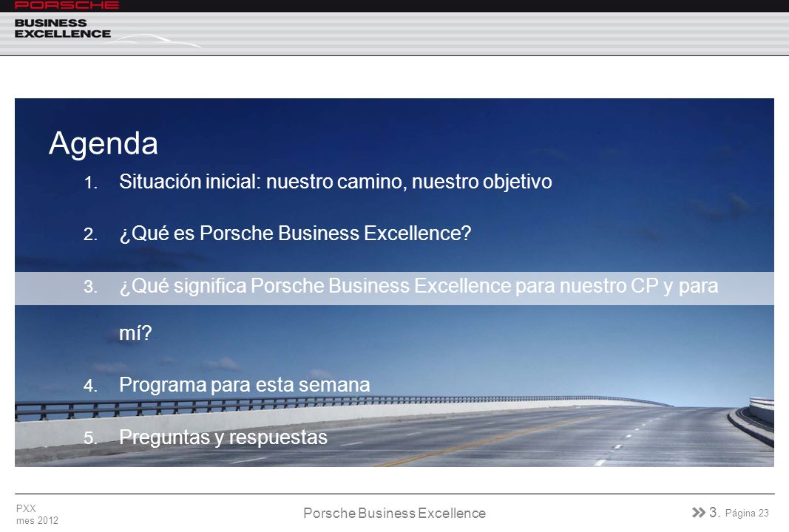789x532 pixels.
Task: Select the 'Agenda' slide title
Action: click(x=103, y=143)
